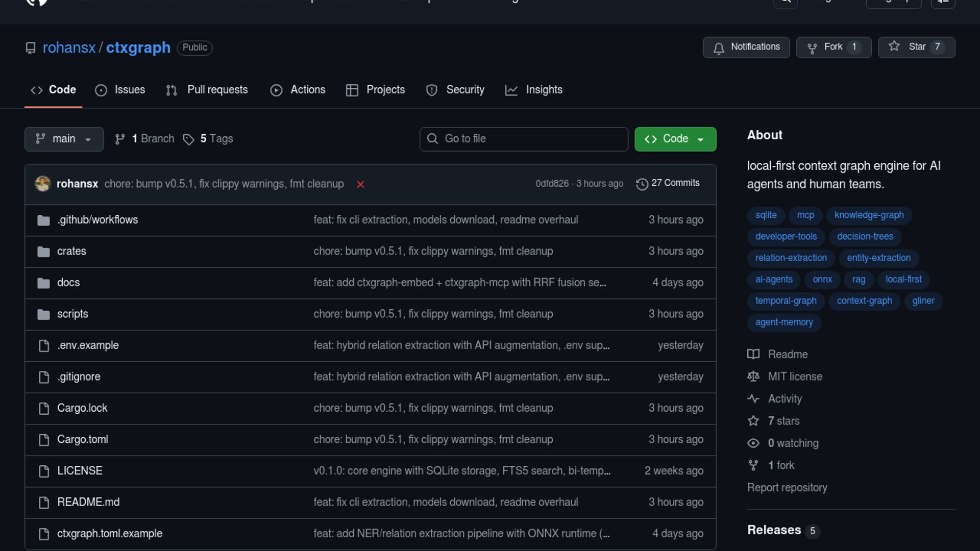Click the tag icon next to 5 Tags
Screen dimensions: 980x551
188,139
